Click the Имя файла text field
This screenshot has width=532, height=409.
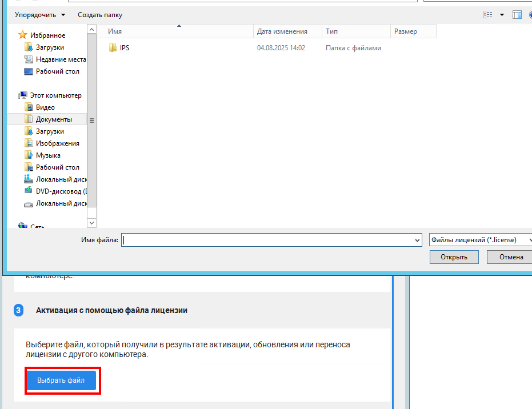click(x=267, y=240)
